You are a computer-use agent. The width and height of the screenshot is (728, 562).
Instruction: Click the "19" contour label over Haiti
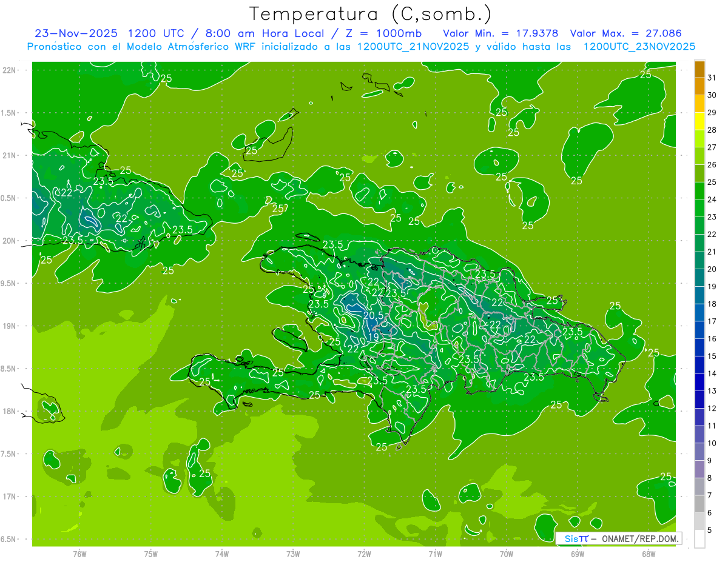coord(374,337)
